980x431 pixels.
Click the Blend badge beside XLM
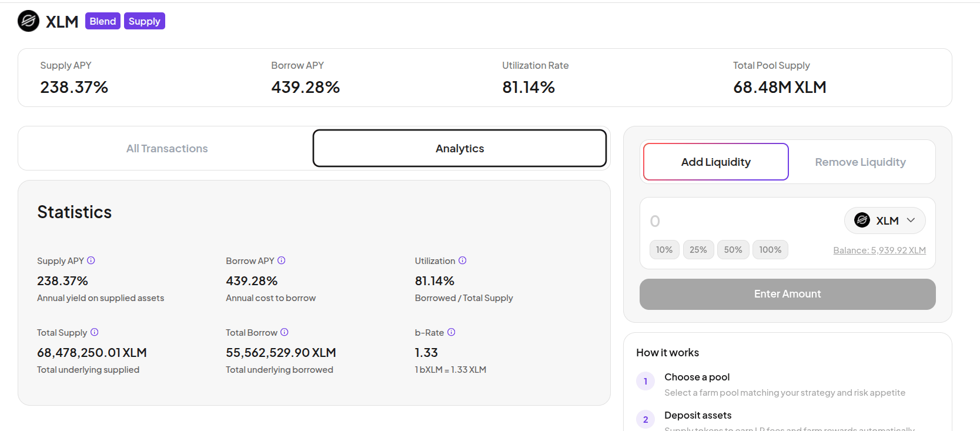point(103,21)
